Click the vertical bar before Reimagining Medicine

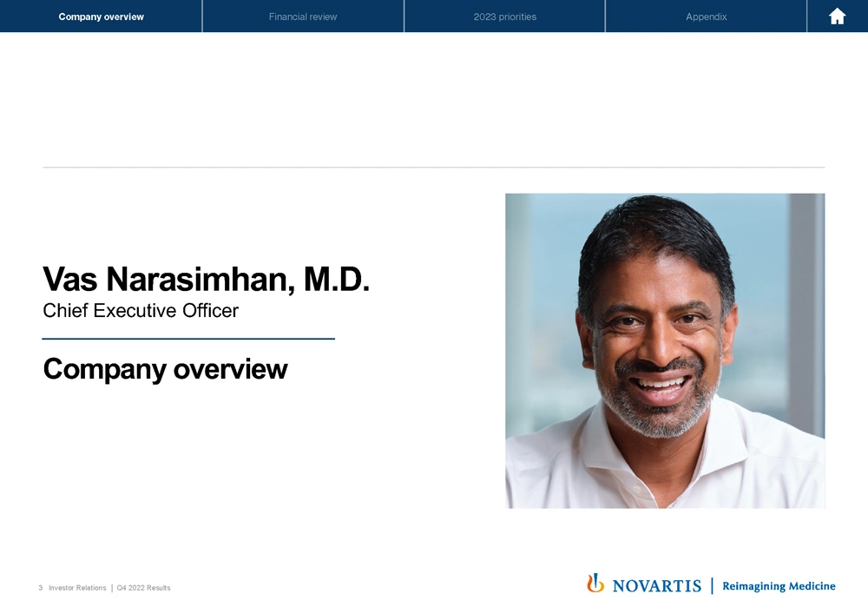712,586
